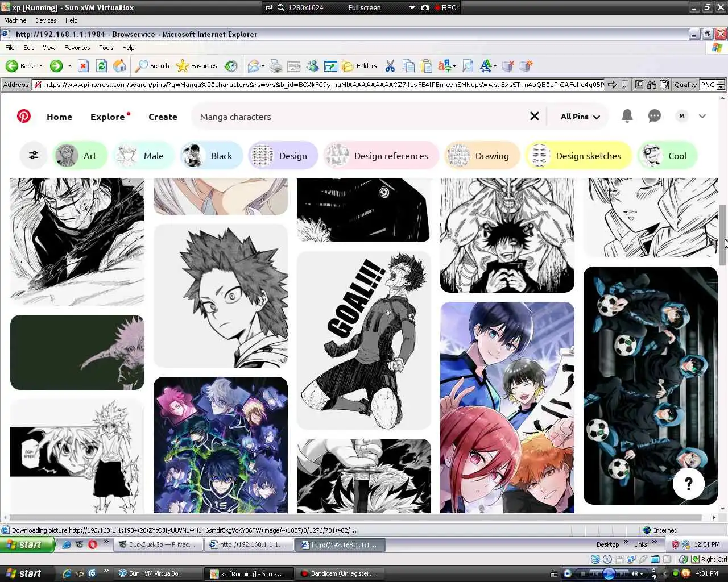Click the Browservice binoculars find icon

[651, 85]
